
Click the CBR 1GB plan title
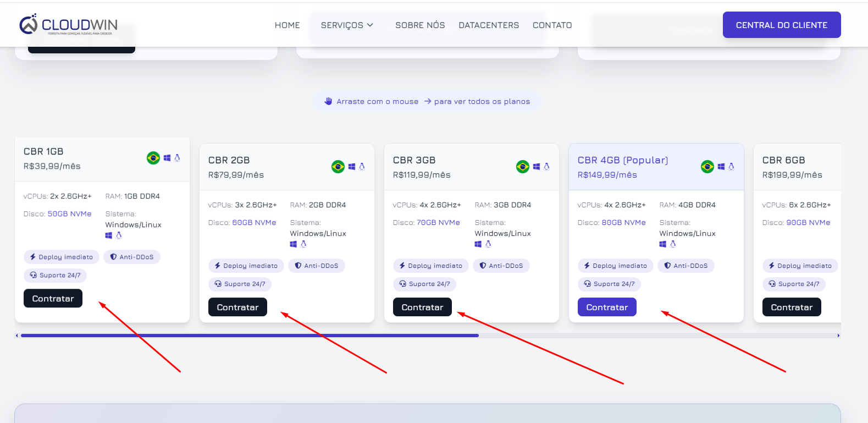[43, 151]
